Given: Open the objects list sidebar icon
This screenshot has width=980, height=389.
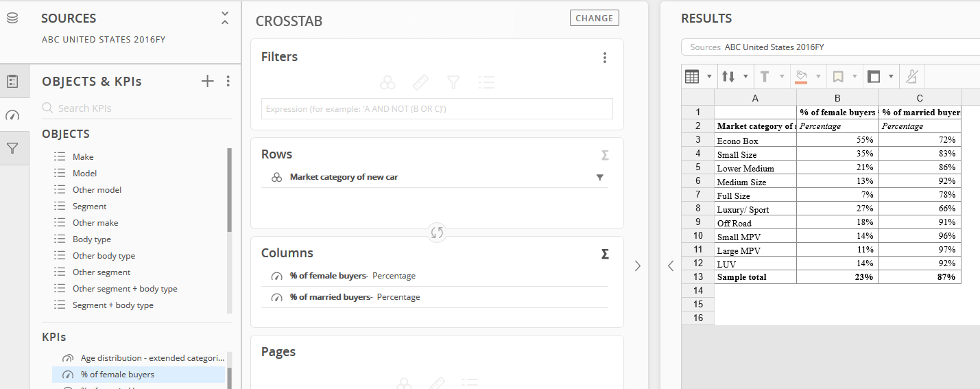Looking at the screenshot, I should pos(12,82).
